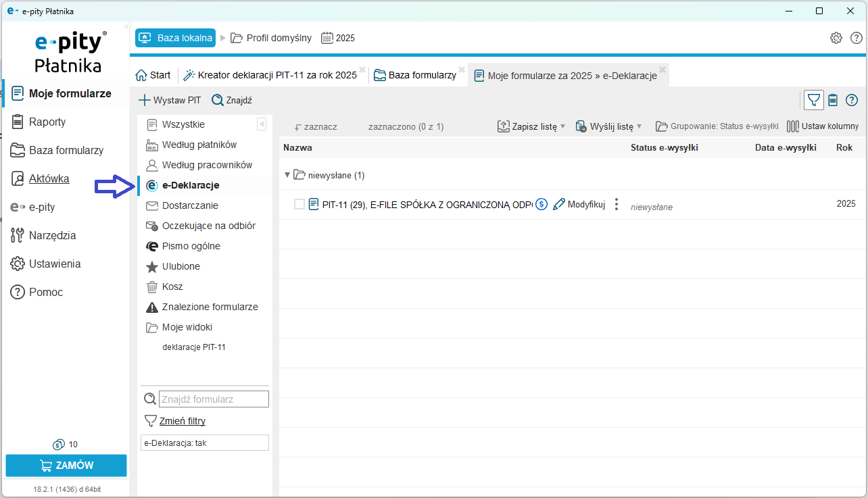Click the Znajdź formularz search field
The height and width of the screenshot is (498, 868).
point(213,399)
